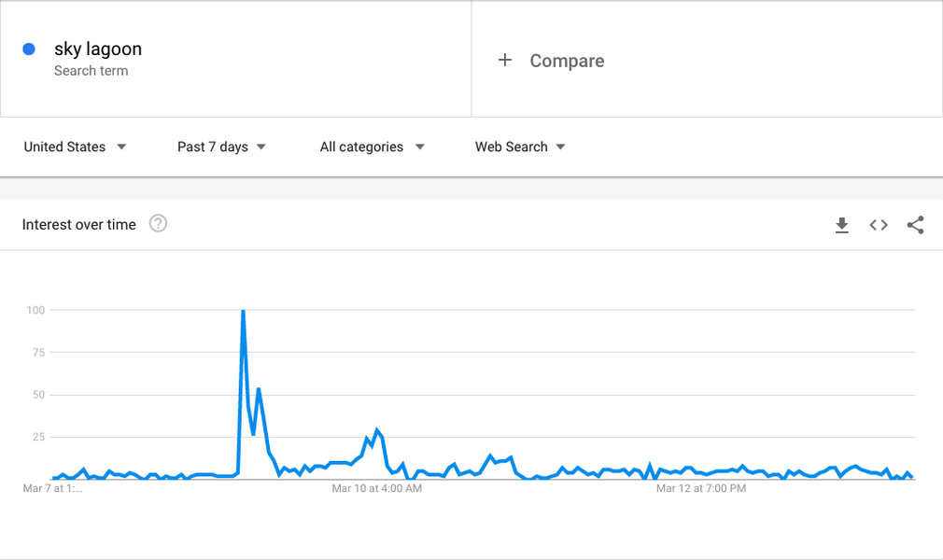Screen dimensions: 943x560
Task: Click the arrow beside Web Search
Action: tap(560, 147)
